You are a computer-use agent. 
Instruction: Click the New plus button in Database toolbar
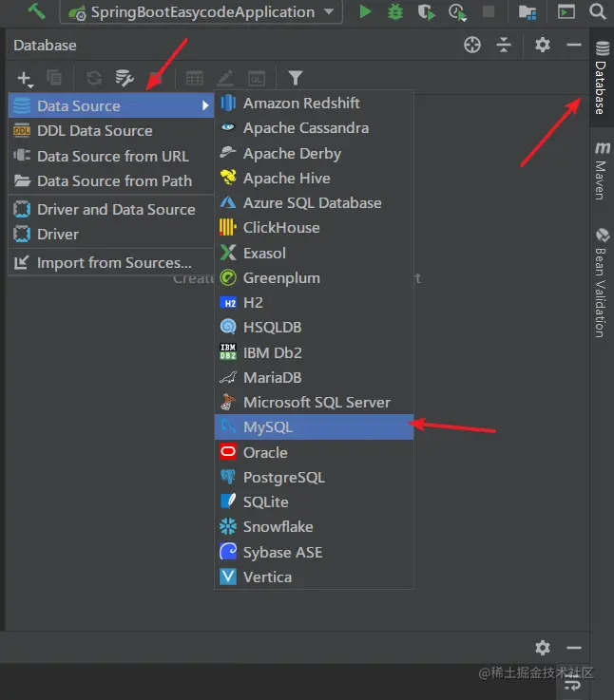pos(25,79)
